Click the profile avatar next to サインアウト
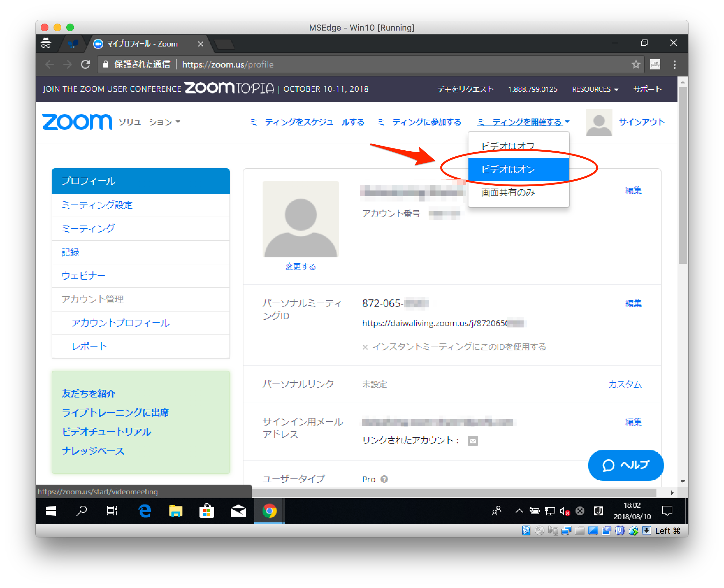The height and width of the screenshot is (588, 724). pos(598,122)
